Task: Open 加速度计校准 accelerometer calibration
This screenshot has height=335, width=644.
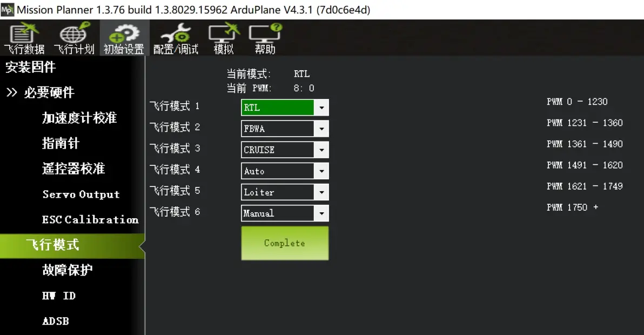Action: pos(79,118)
